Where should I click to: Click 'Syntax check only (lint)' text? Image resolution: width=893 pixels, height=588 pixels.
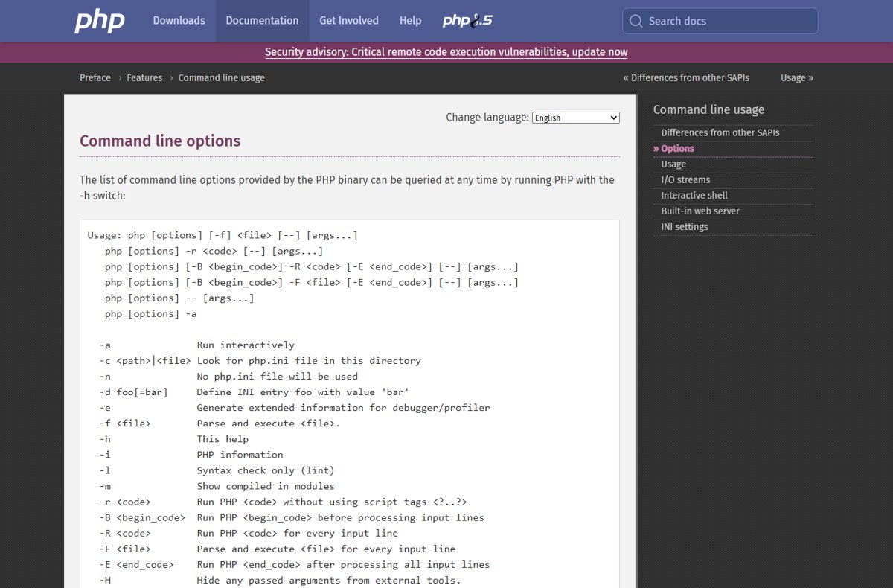click(266, 470)
